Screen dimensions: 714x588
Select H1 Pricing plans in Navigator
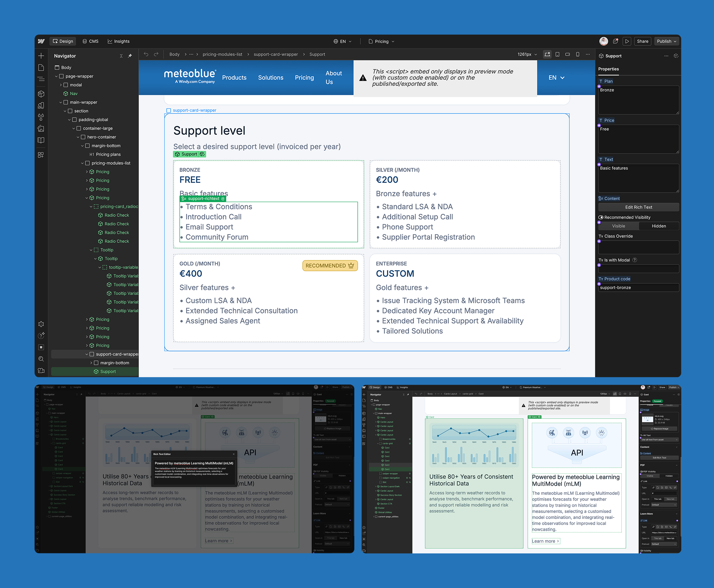point(105,154)
